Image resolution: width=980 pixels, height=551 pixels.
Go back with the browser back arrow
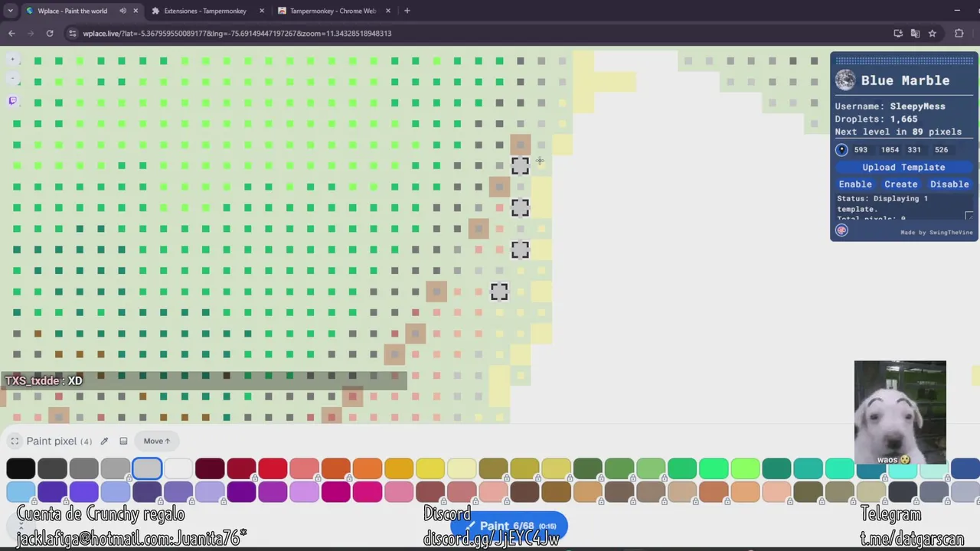(11, 33)
